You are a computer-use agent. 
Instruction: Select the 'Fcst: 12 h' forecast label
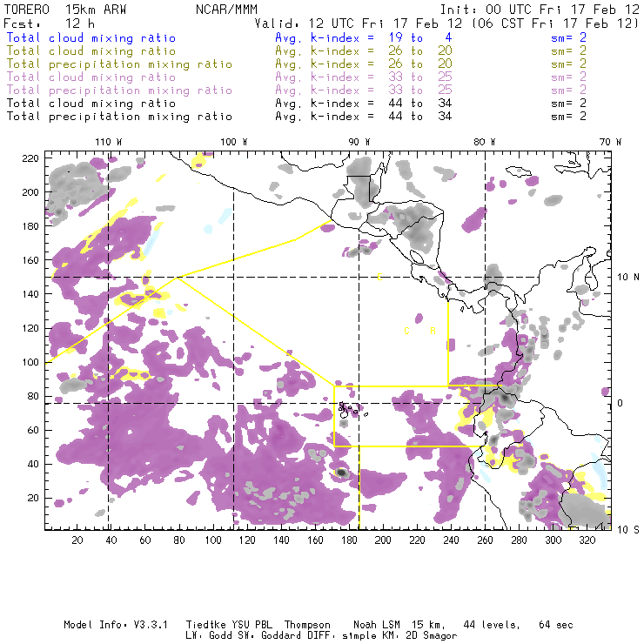click(x=49, y=23)
